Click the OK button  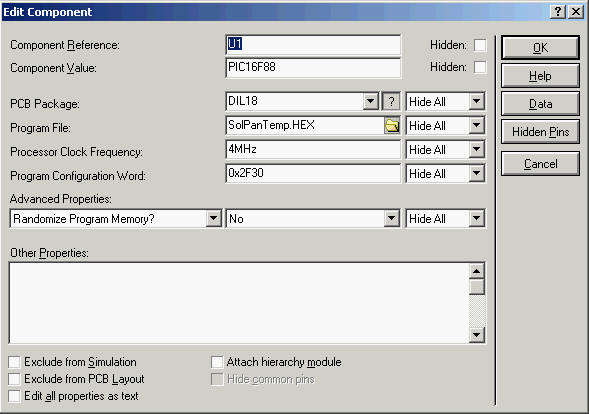click(x=540, y=48)
